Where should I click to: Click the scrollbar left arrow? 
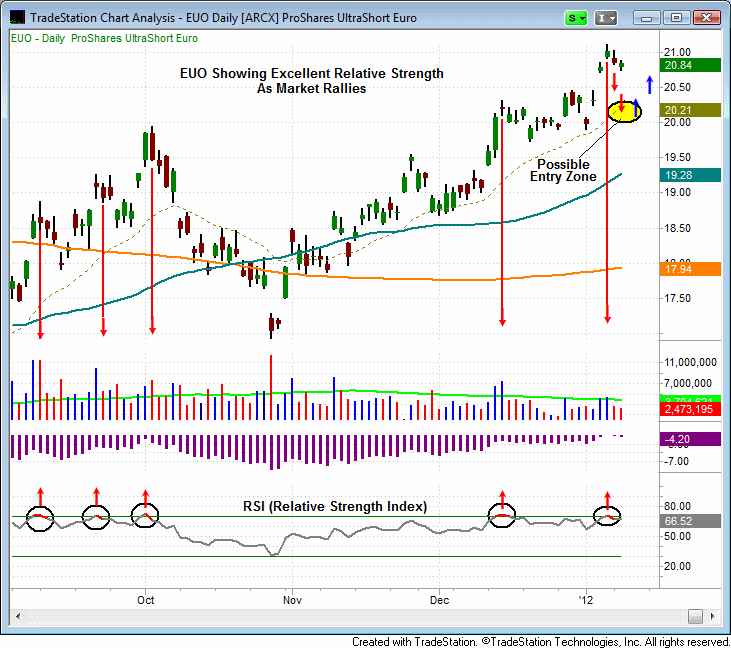(x=17, y=616)
